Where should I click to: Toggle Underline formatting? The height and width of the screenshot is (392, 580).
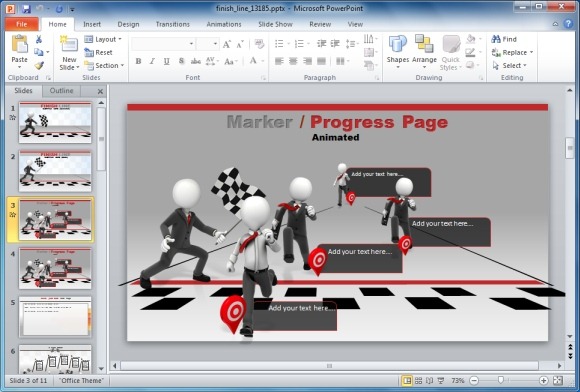[167, 61]
